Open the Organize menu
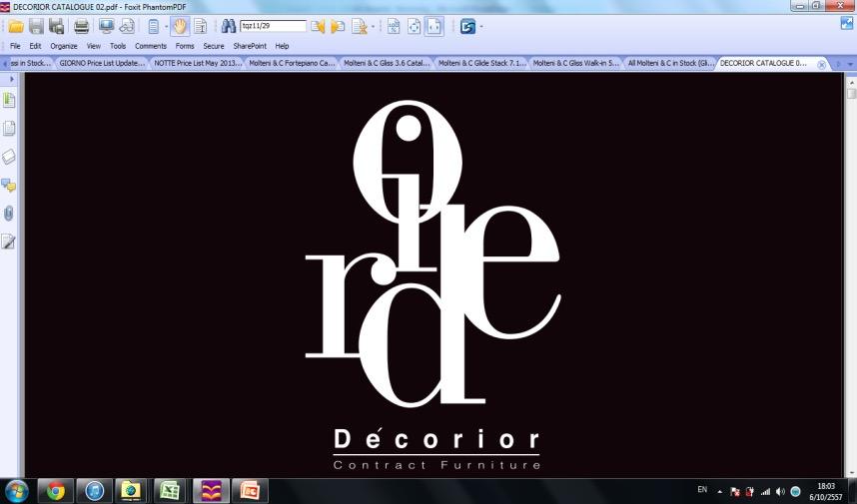Screen dimensions: 857x504 click(x=64, y=46)
